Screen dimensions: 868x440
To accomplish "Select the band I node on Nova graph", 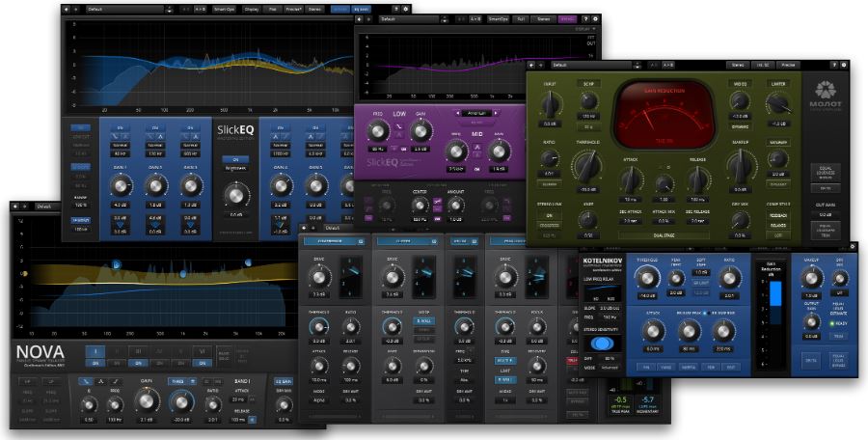I will pos(116,264).
